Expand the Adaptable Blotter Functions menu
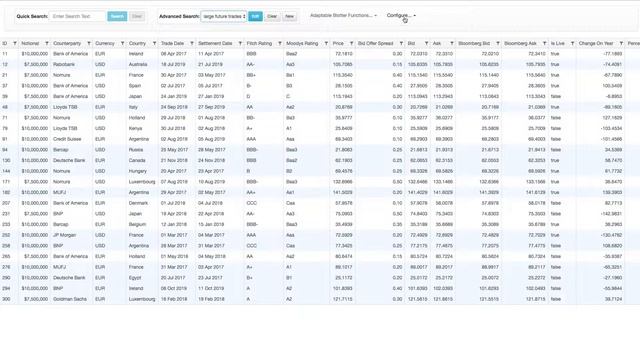 [x=343, y=16]
